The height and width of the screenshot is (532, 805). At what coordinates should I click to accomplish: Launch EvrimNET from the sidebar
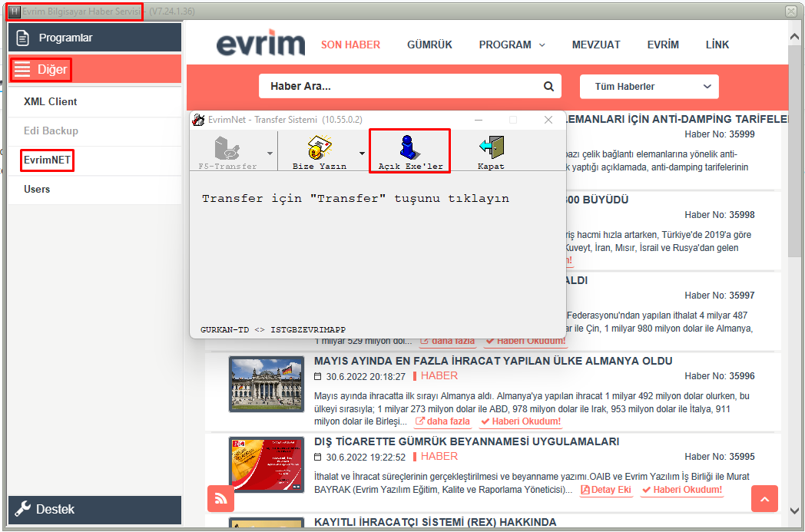point(95,160)
